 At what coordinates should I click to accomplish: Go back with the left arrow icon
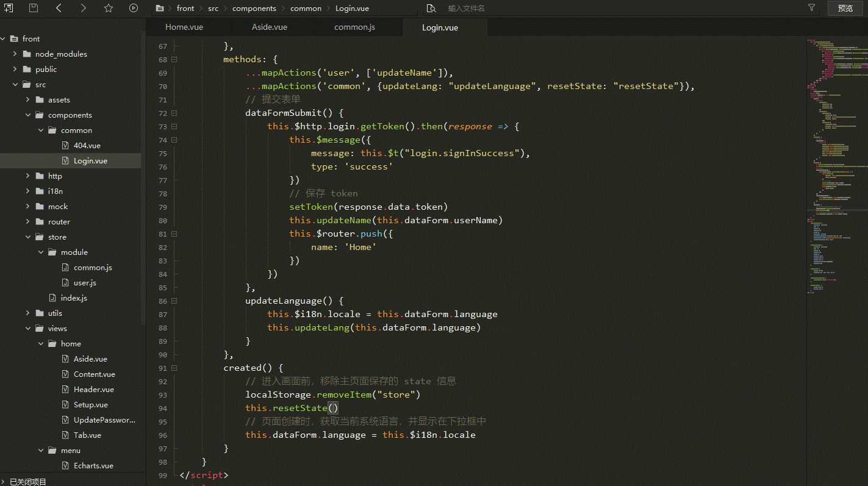(x=59, y=8)
